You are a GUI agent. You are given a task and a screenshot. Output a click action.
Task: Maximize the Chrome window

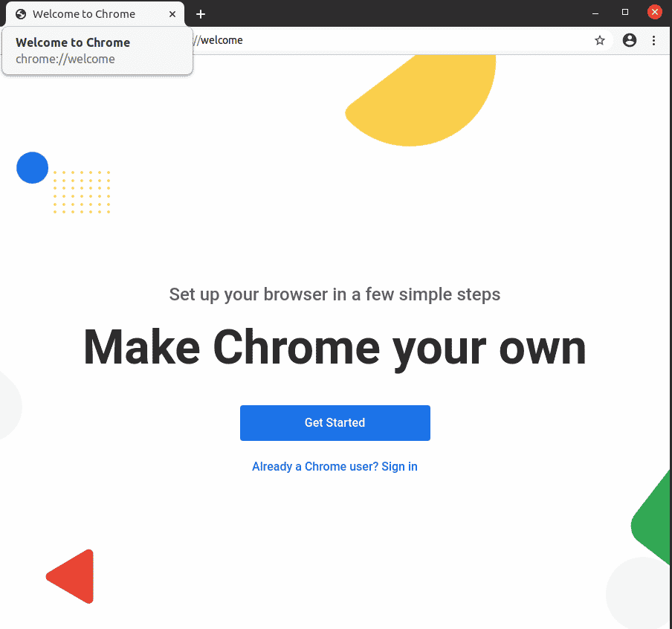(x=625, y=13)
